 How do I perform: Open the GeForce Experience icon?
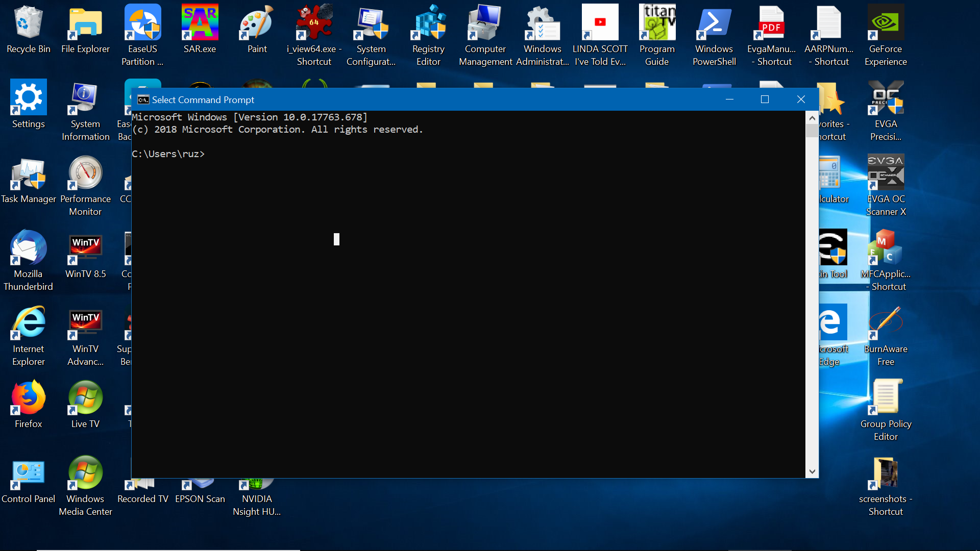(886, 23)
